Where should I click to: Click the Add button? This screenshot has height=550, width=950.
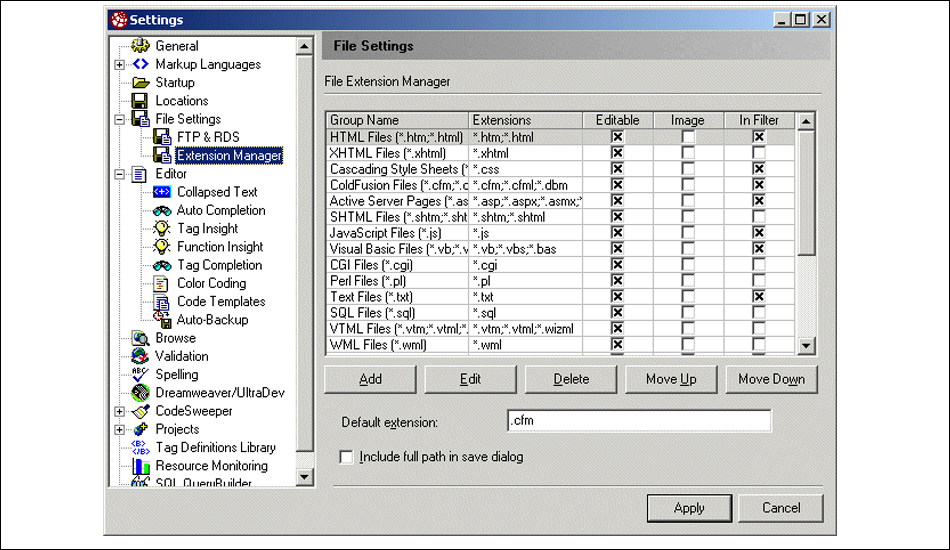tap(370, 379)
